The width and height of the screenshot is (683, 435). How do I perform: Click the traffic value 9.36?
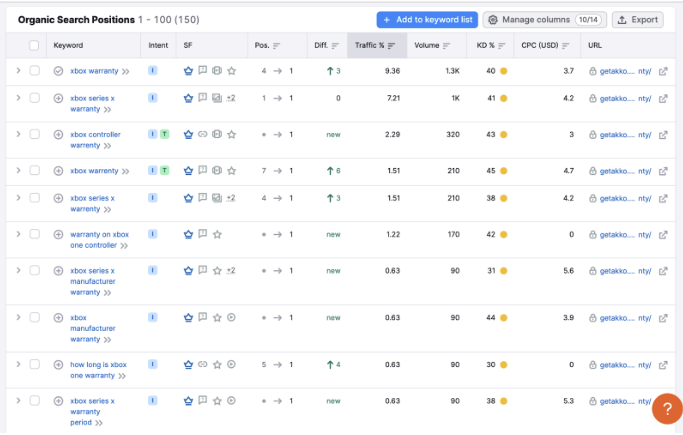392,71
